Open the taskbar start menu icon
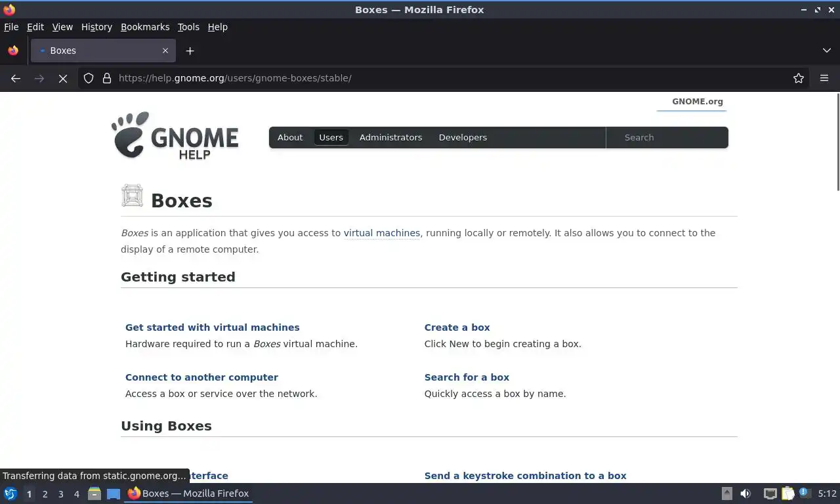Viewport: 840px width, 504px height. pos(10,493)
